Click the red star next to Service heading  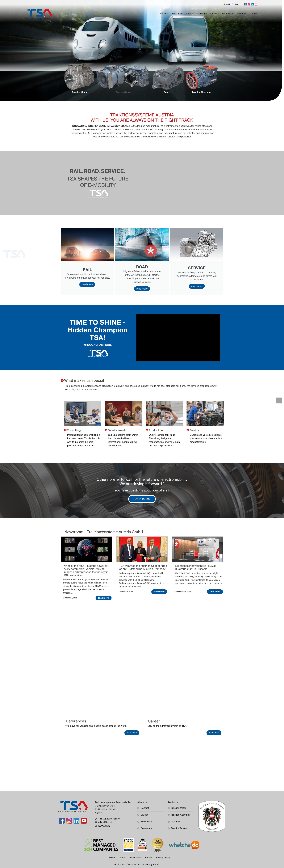(188, 430)
